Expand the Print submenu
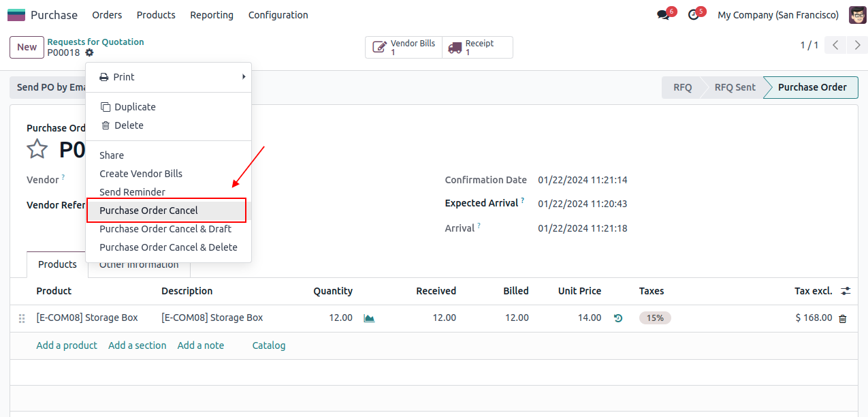Viewport: 868px width, 417px height. (x=168, y=77)
